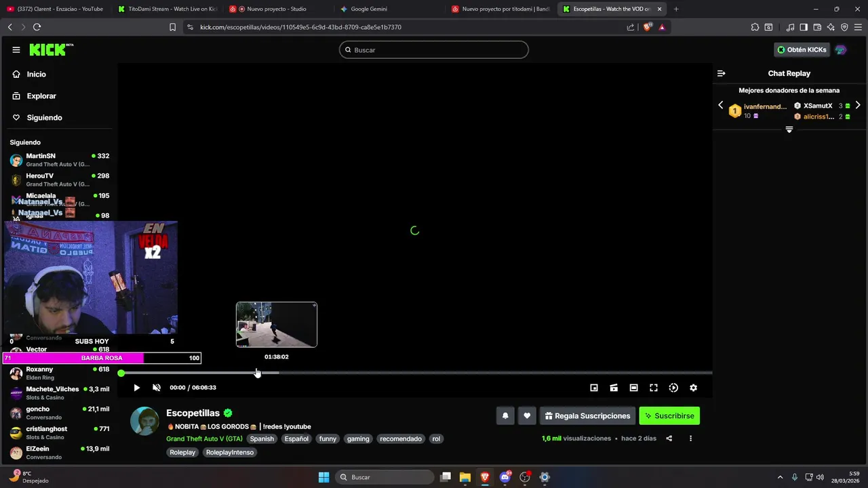This screenshot has width=868, height=488.
Task: Toggle the browser sidebar panel
Action: 804,27
